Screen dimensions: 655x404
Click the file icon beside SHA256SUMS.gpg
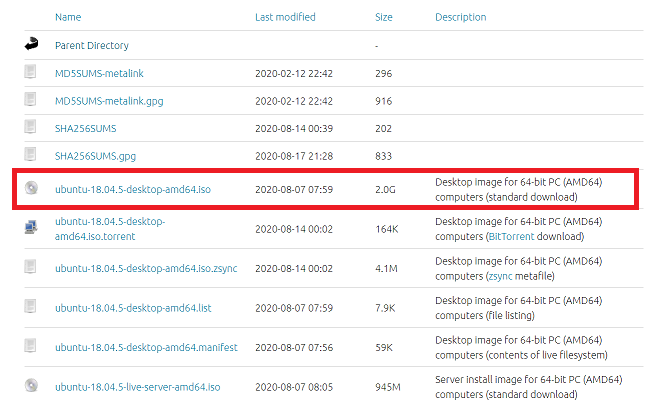point(30,154)
